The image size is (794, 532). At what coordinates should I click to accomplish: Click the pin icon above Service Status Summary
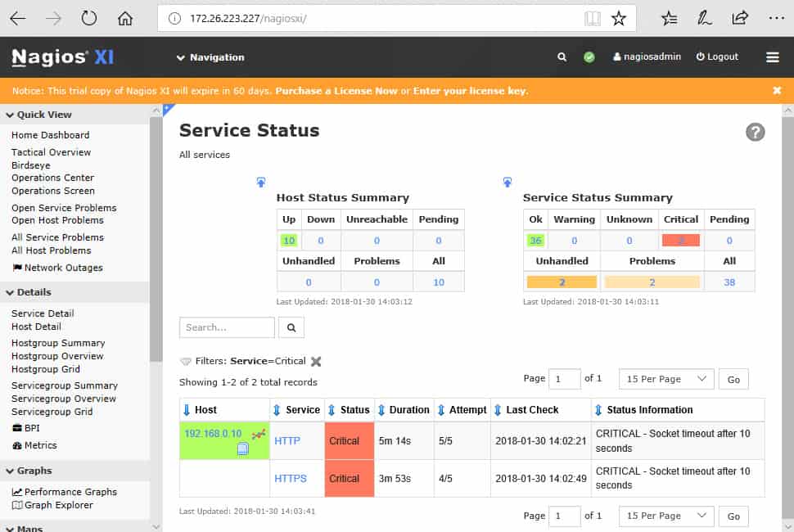click(508, 183)
